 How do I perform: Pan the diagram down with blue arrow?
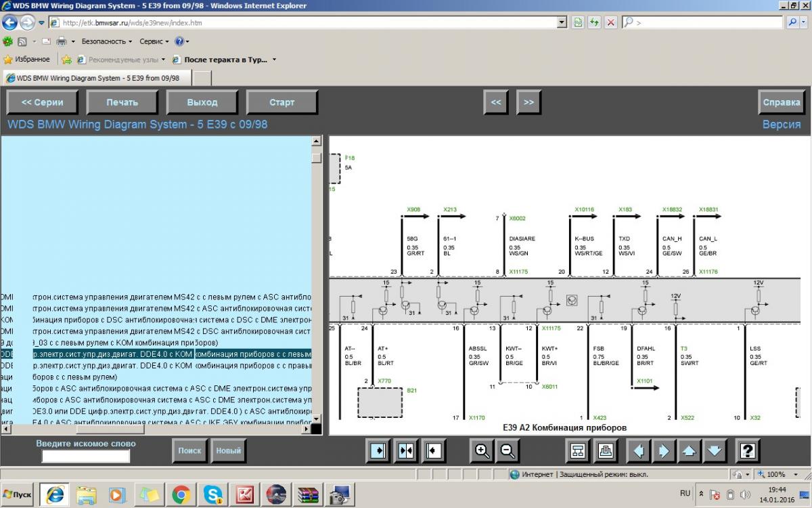pos(715,450)
